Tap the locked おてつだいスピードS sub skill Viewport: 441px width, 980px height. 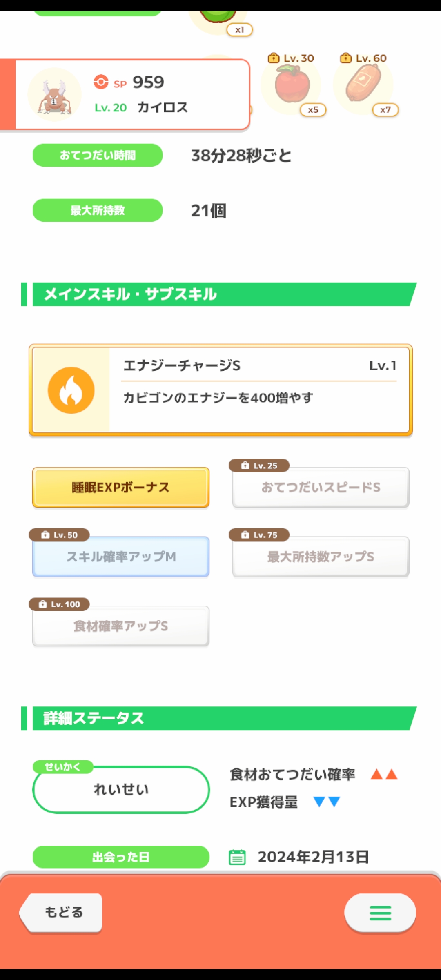(x=321, y=488)
